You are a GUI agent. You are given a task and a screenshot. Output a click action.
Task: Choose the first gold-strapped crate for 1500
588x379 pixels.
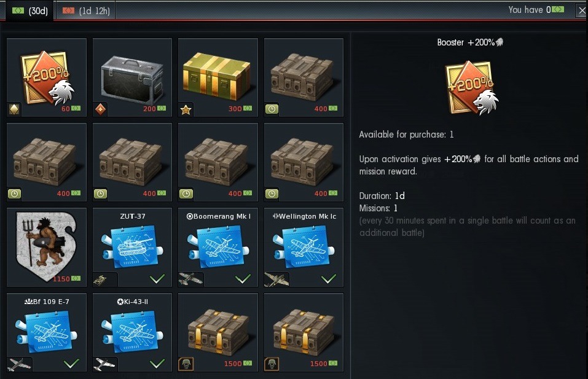[x=218, y=332]
